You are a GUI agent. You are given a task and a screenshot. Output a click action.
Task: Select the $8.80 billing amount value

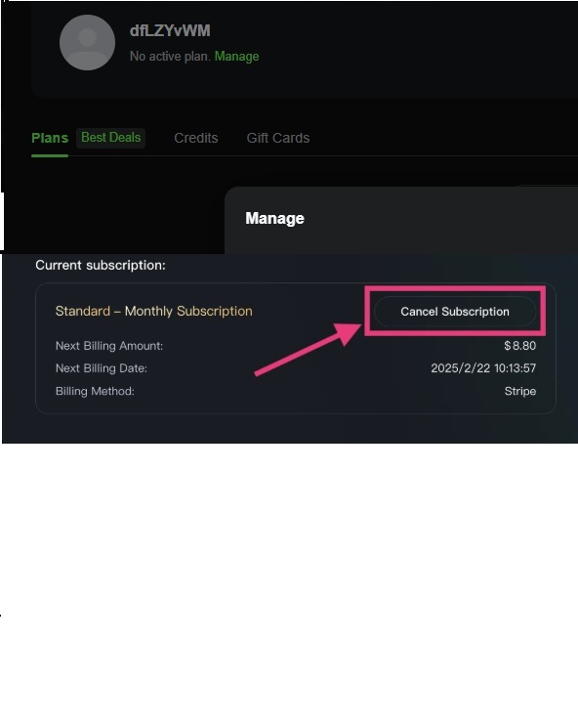pos(520,345)
